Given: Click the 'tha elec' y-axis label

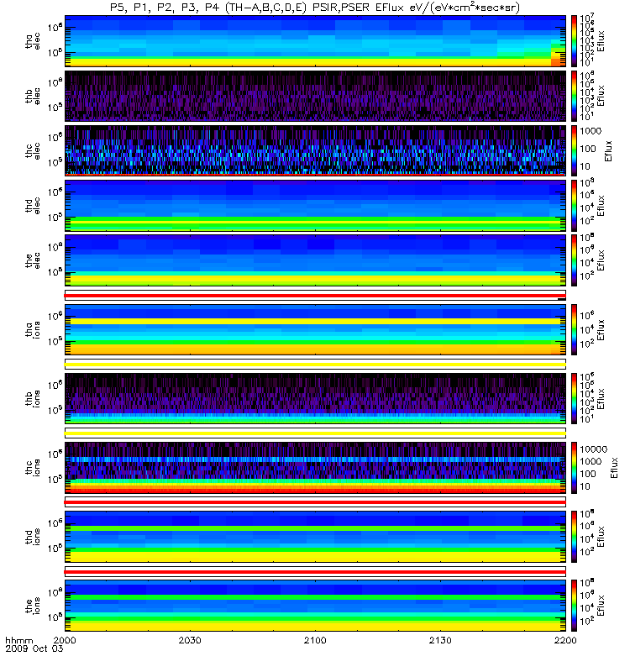Looking at the screenshot, I should pos(33,41).
